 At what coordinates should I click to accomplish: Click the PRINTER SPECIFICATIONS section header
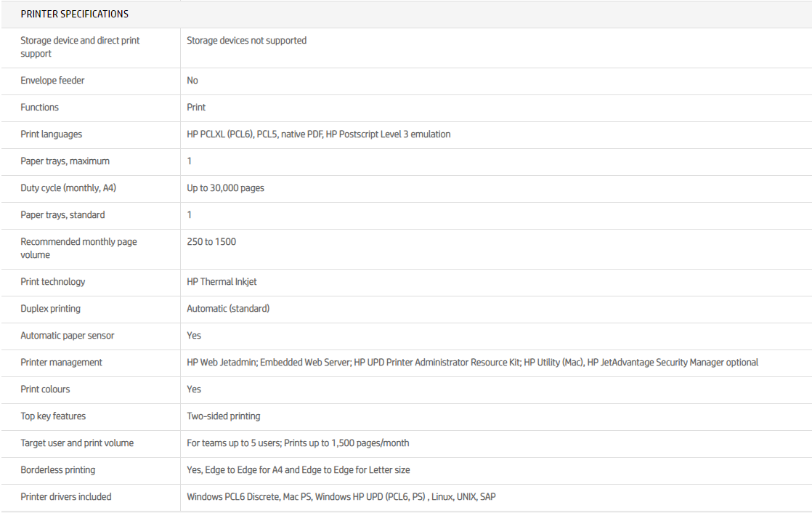75,14
